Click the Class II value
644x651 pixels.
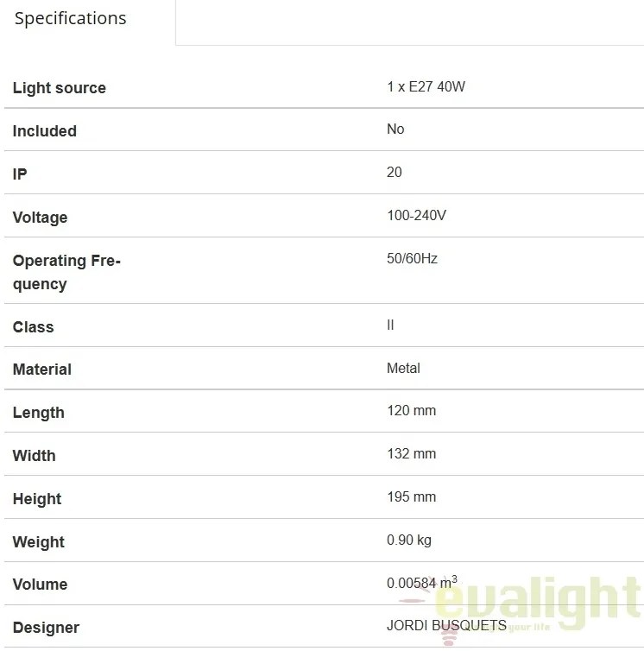pyautogui.click(x=390, y=325)
